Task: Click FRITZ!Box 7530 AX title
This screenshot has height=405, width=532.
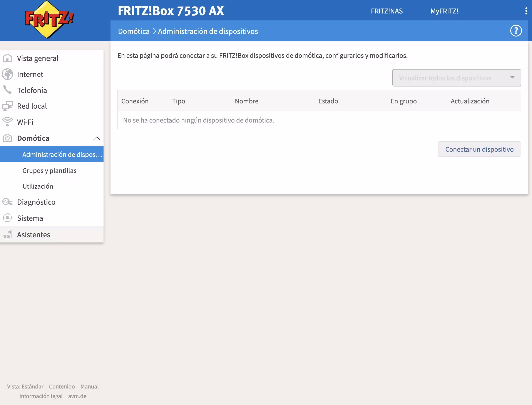Action: pos(171,11)
